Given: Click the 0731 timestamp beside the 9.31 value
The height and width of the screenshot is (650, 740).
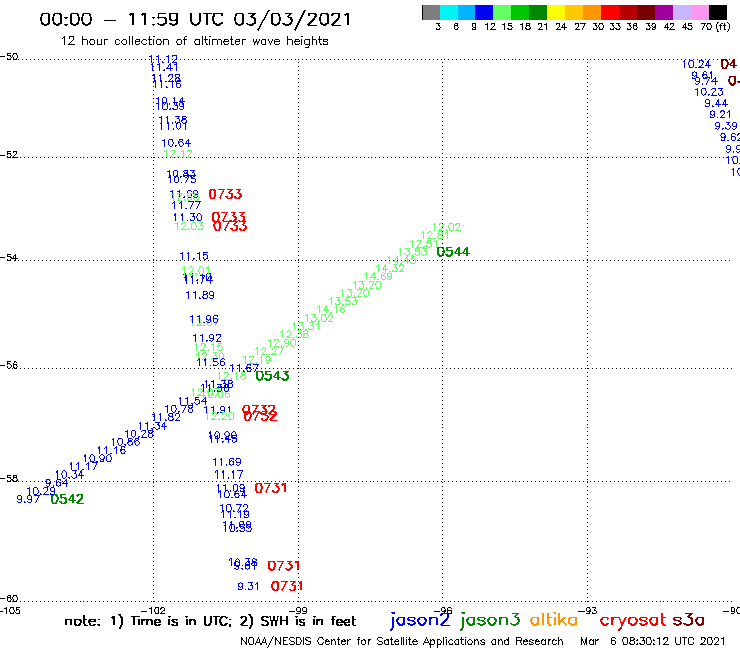Looking at the screenshot, I should 287,586.
